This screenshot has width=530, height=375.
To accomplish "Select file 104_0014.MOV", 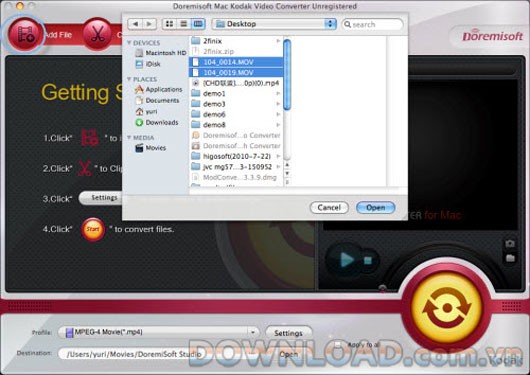I will [236, 62].
